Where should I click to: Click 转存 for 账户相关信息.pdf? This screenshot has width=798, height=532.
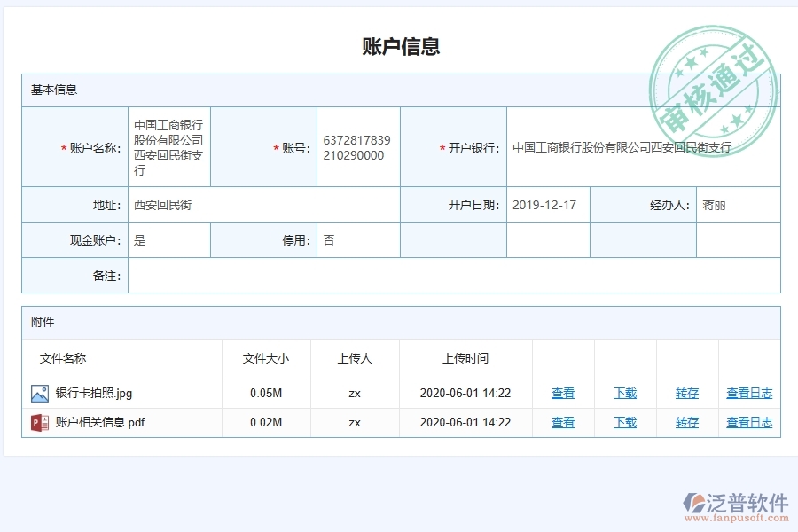pos(686,423)
